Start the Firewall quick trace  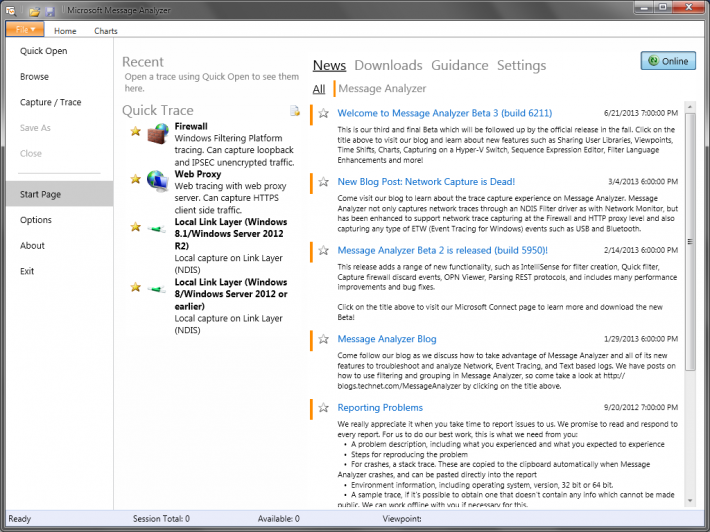191,126
